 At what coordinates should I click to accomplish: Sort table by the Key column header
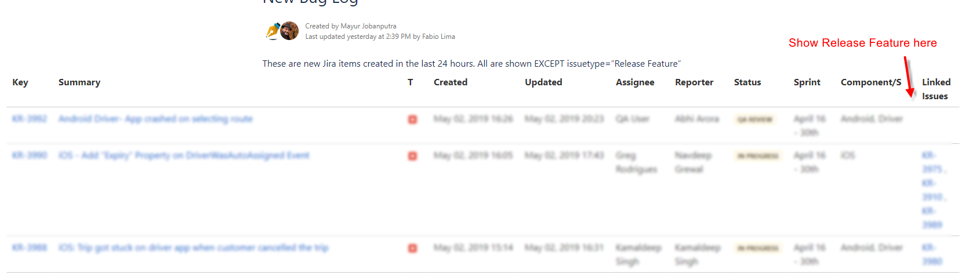[20, 82]
